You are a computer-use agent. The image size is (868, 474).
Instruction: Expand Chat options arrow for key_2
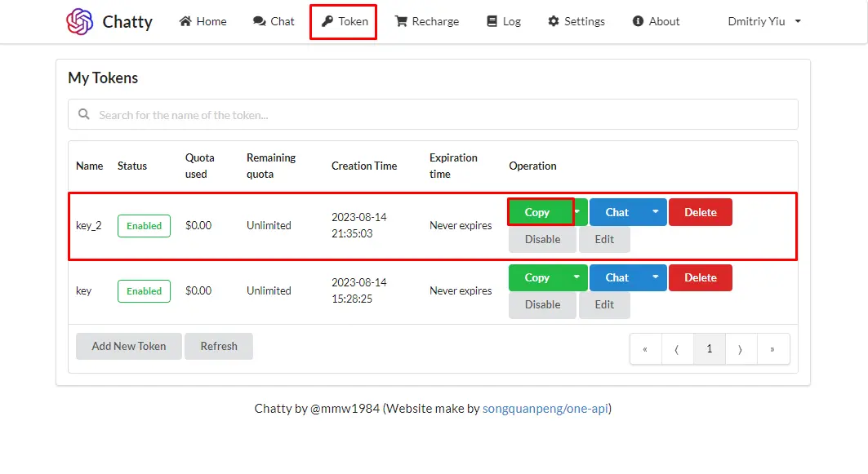(656, 212)
